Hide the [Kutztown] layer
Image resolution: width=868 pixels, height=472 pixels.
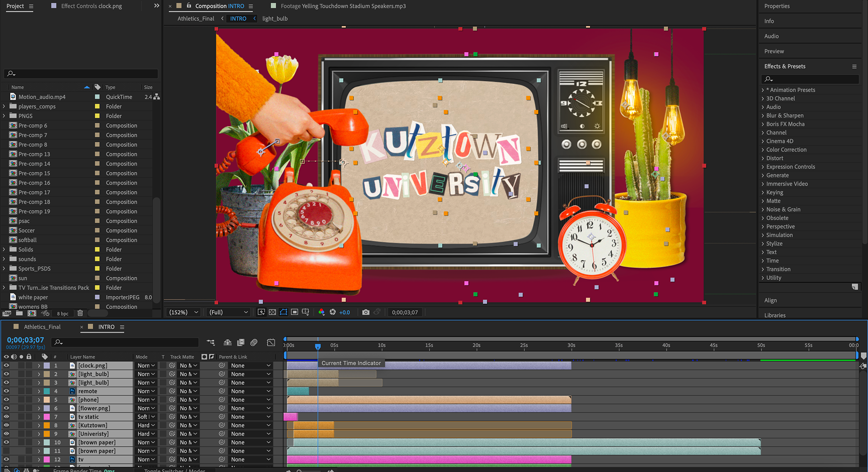[x=6, y=425]
